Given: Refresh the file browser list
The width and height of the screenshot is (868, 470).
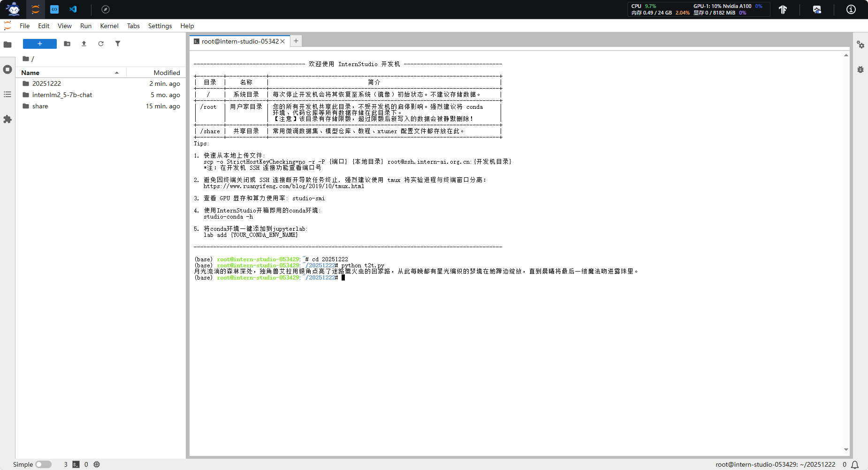Looking at the screenshot, I should [101, 44].
